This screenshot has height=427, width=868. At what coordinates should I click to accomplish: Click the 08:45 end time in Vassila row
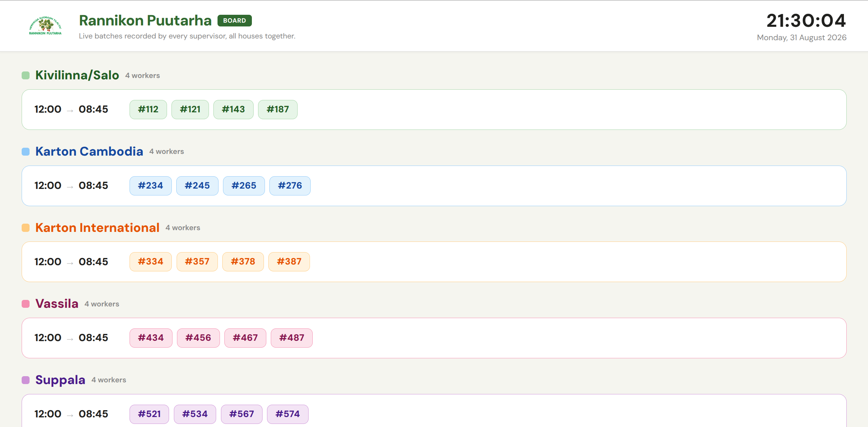93,338
